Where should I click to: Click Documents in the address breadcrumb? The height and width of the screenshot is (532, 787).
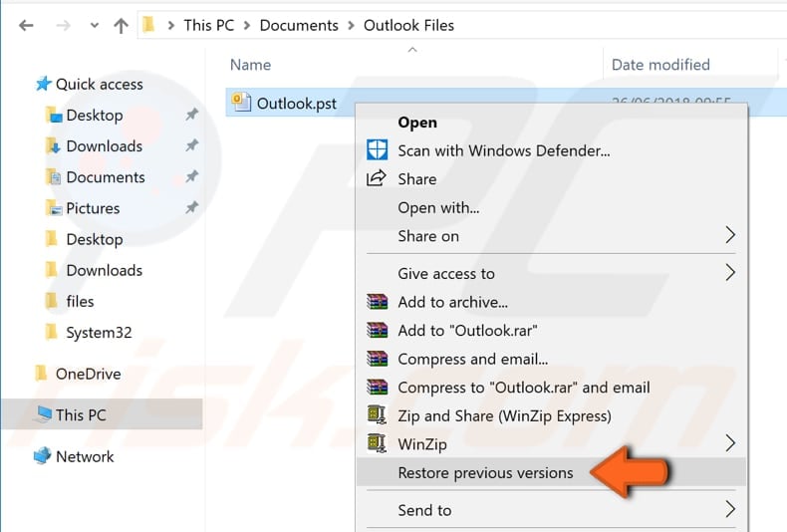[299, 25]
